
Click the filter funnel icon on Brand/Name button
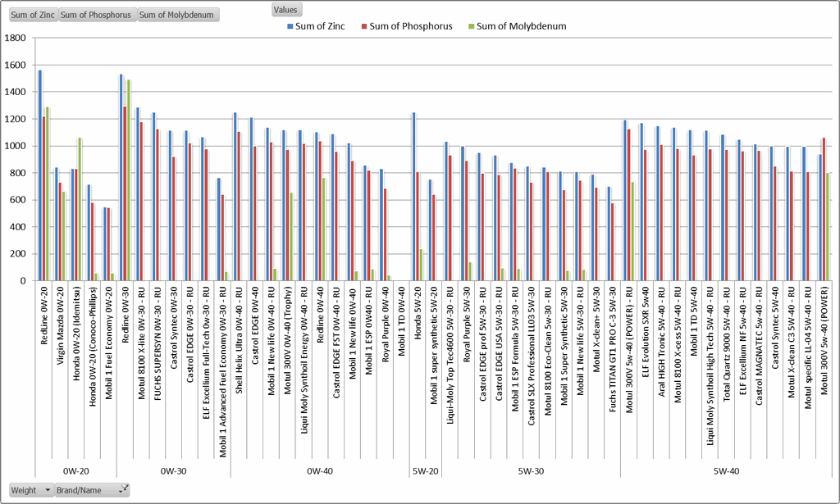124,488
